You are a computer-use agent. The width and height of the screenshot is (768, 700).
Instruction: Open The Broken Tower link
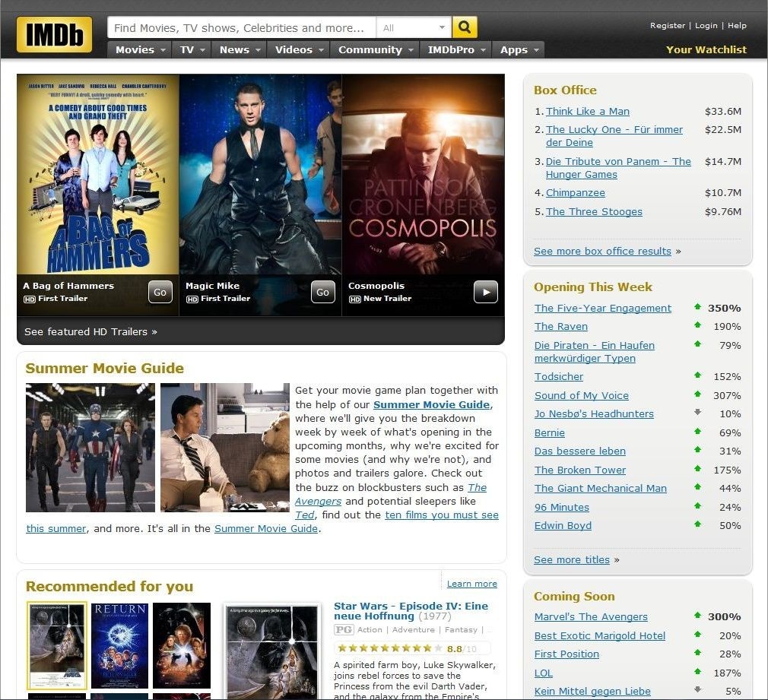(580, 470)
